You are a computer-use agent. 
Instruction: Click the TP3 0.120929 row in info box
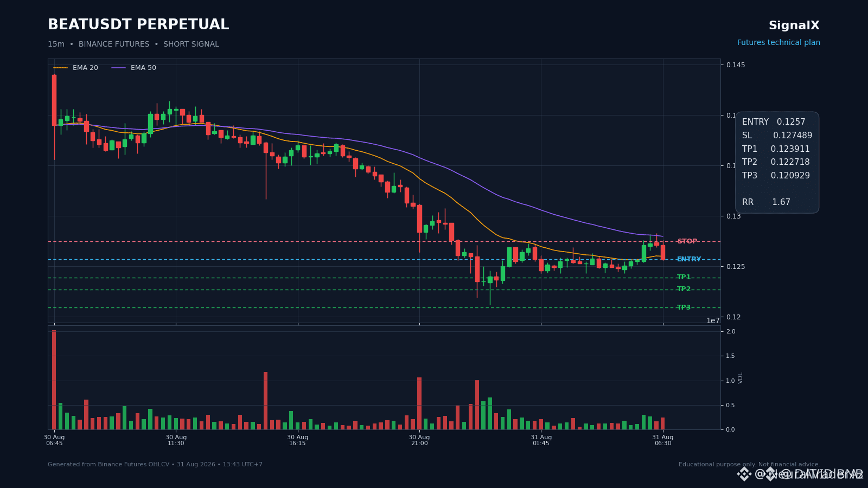coord(776,176)
